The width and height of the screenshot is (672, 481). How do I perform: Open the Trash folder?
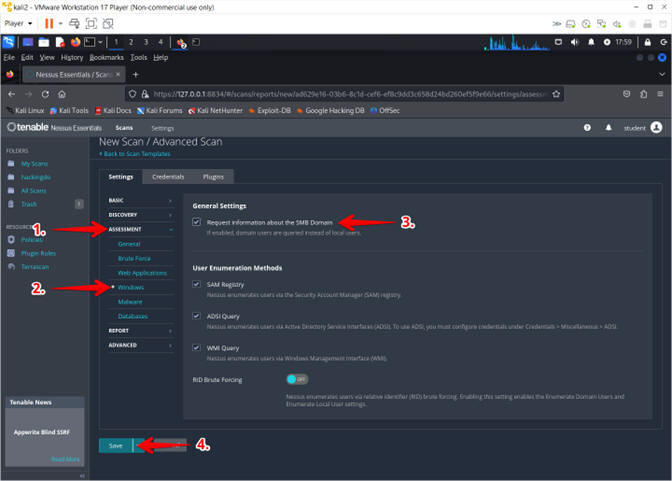[29, 204]
